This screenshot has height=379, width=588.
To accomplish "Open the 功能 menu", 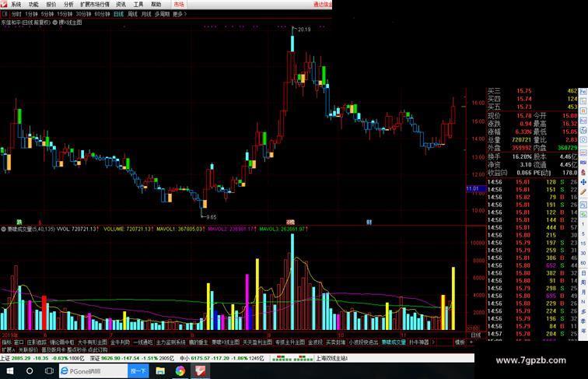I will (33, 5).
